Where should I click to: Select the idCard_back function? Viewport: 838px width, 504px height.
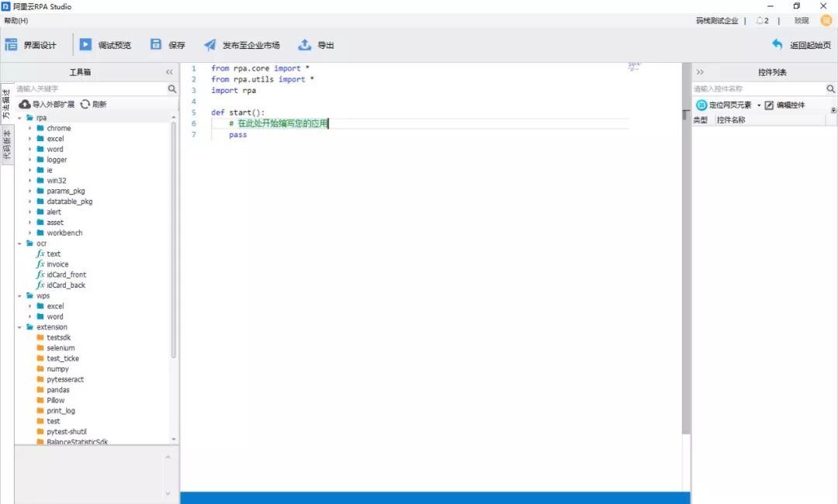61,285
